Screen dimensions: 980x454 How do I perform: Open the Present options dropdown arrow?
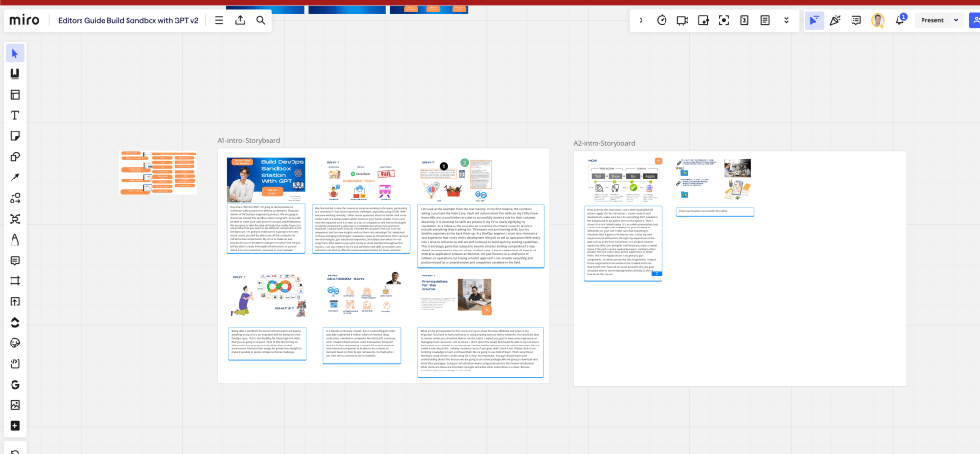coord(956,21)
